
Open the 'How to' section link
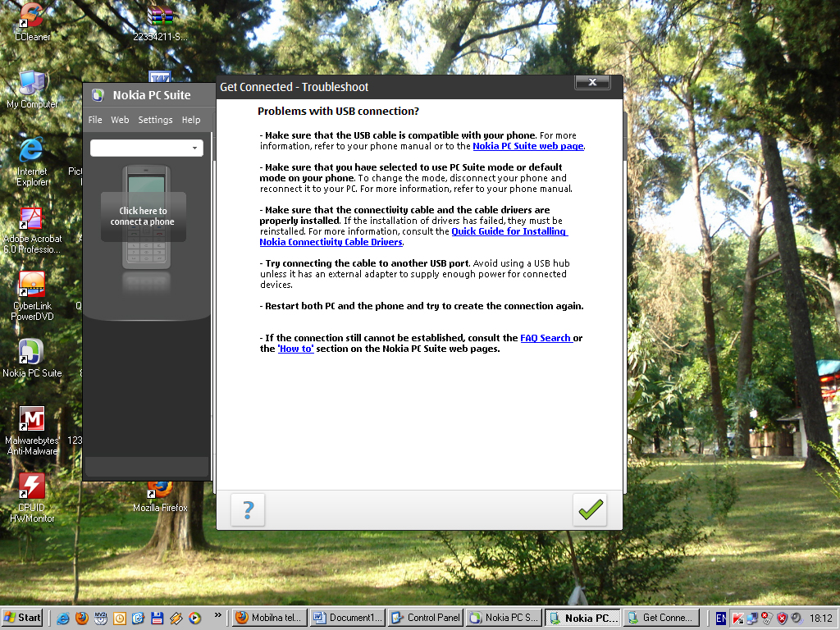(x=295, y=349)
